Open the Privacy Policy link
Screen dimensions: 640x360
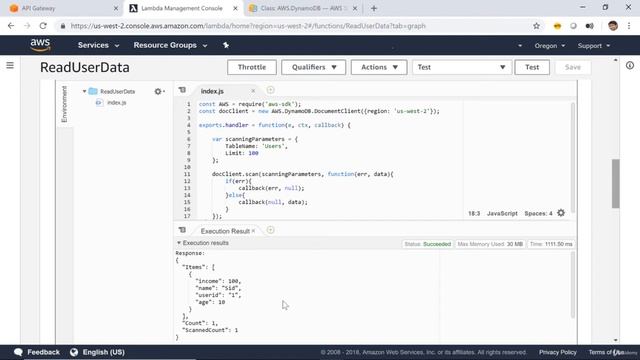click(x=558, y=352)
